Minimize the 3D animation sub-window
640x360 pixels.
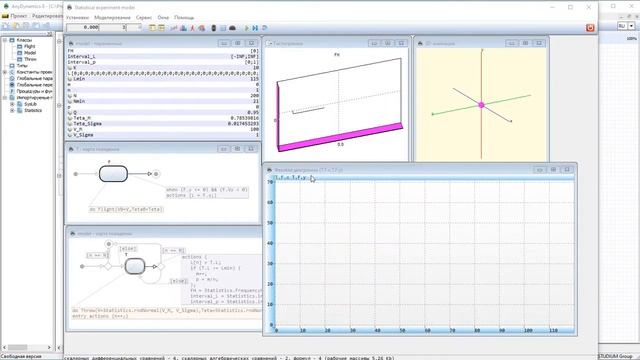pos(511,43)
